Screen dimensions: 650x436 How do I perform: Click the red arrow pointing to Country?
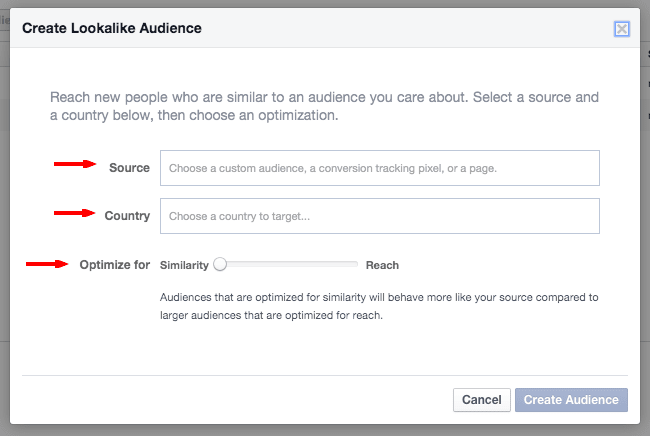point(75,213)
